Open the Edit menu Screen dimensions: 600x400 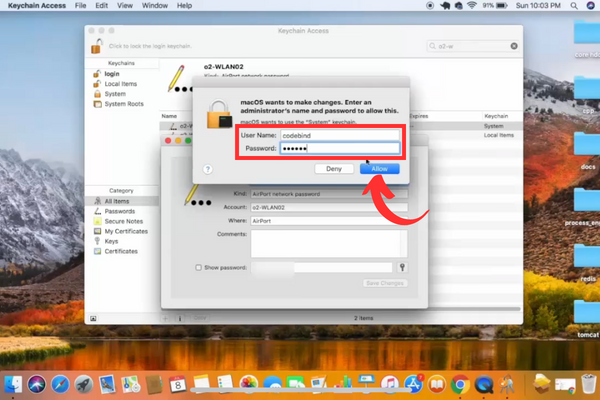click(x=101, y=5)
